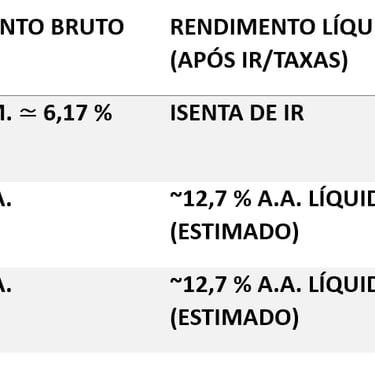Select A.A. in the last gray row's net yield

[x=280, y=285]
